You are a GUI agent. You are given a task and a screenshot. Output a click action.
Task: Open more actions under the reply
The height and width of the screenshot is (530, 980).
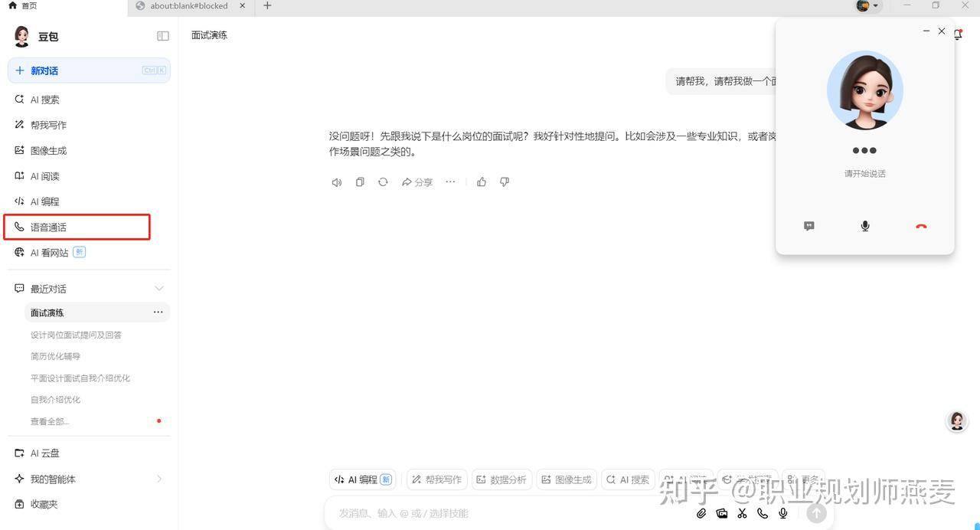(x=450, y=182)
